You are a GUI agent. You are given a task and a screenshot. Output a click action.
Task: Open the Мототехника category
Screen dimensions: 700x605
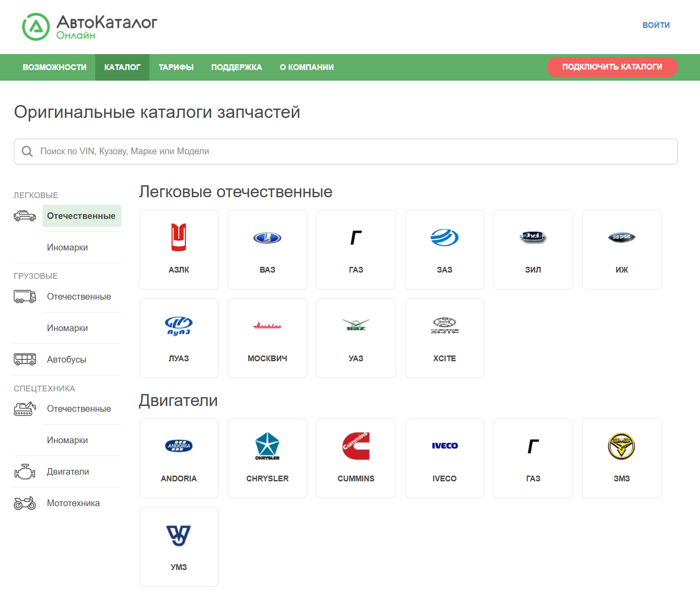73,503
